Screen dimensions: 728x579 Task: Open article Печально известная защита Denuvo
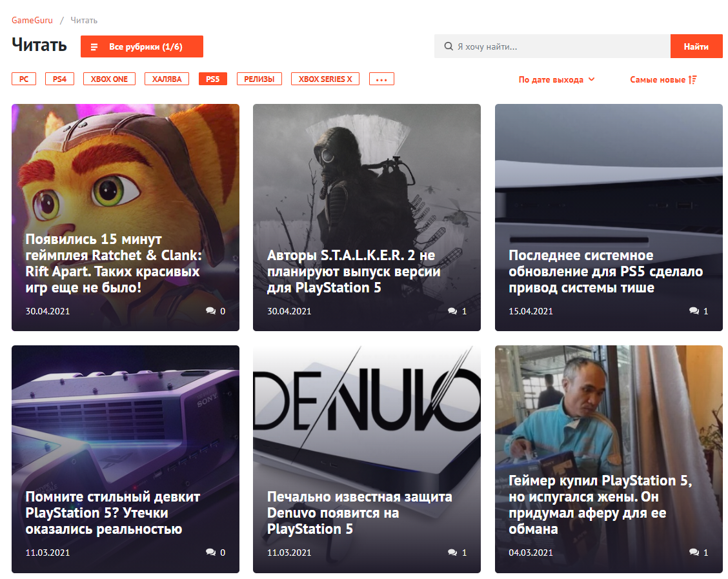coord(359,513)
